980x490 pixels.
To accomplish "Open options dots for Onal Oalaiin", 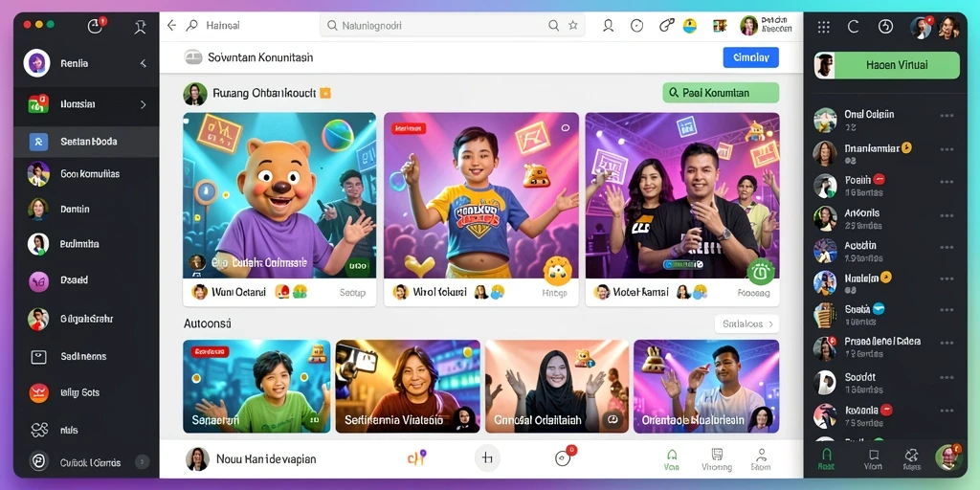I will 947,116.
